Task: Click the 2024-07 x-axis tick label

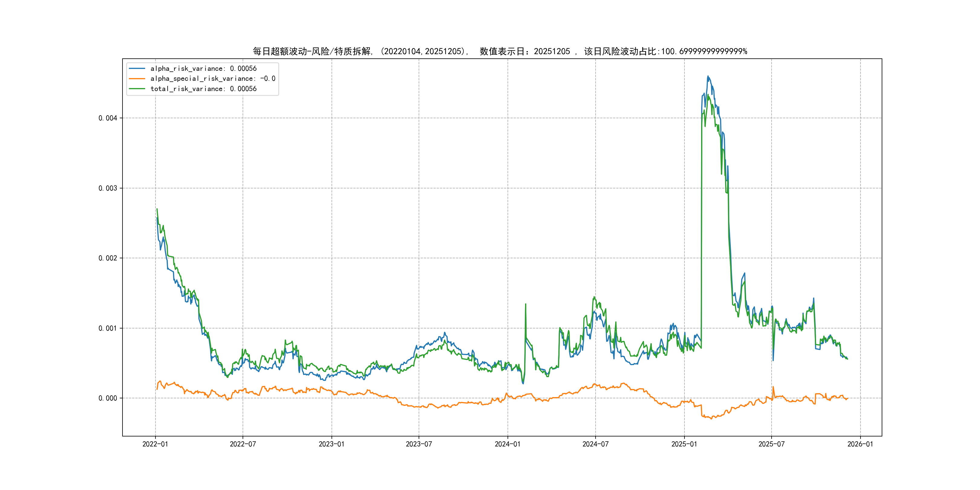Action: pos(595,444)
